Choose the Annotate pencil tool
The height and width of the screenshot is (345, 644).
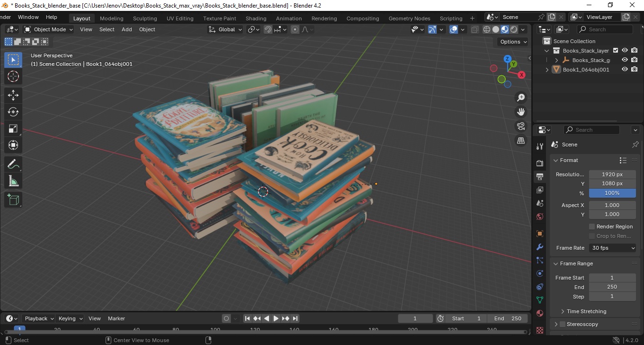coord(13,164)
